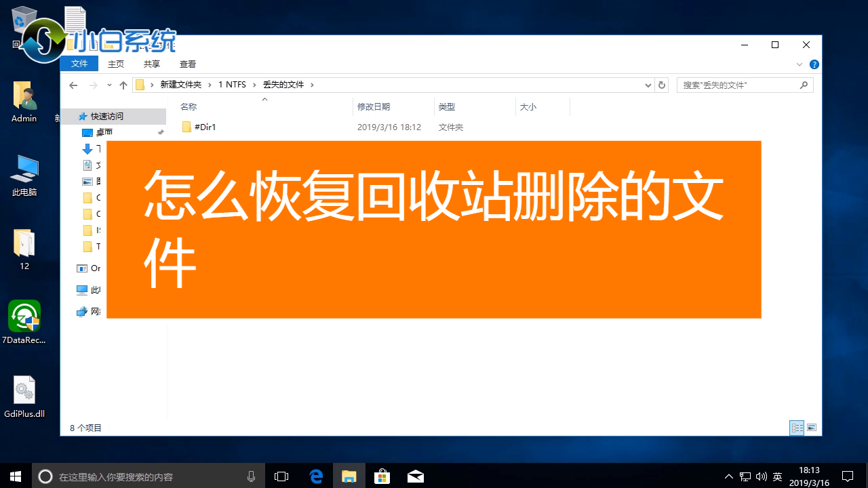This screenshot has height=488, width=868.
Task: Click the Task View taskbar icon
Action: click(x=281, y=476)
